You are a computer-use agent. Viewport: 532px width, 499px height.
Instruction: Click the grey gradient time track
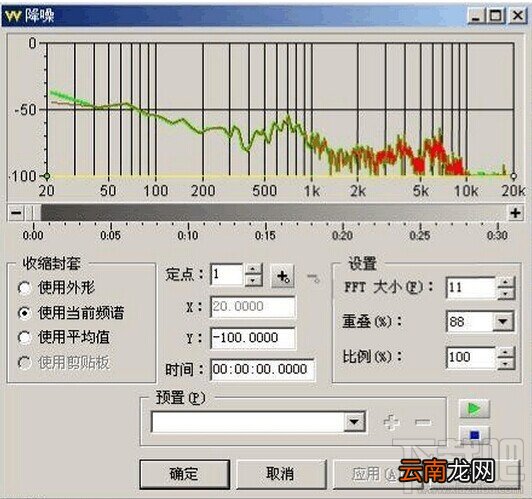[x=274, y=213]
